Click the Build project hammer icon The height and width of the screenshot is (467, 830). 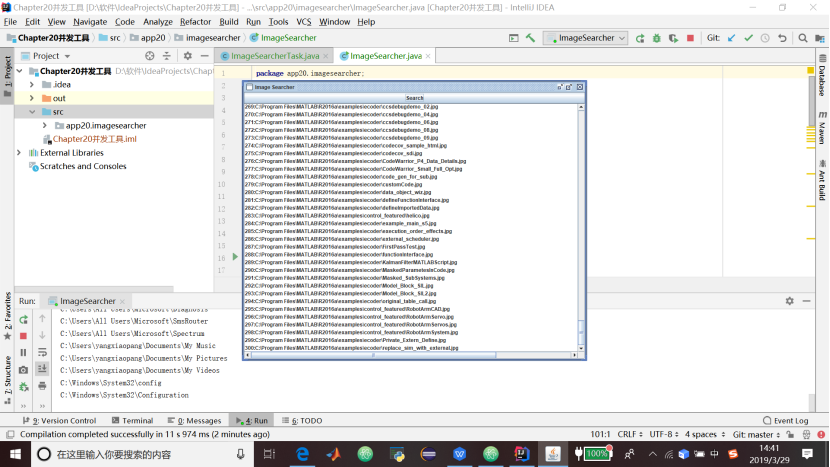[x=530, y=38]
